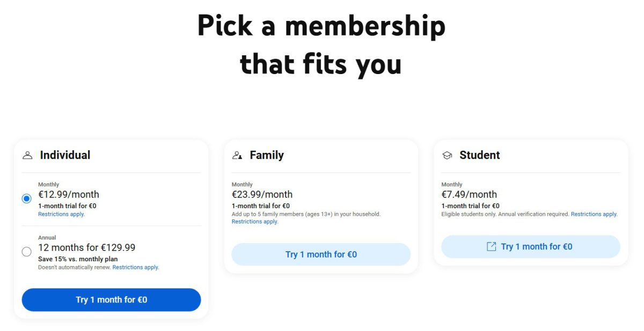The image size is (644, 331).
Task: Select the Annual 12 months radio button
Action: [x=27, y=252]
